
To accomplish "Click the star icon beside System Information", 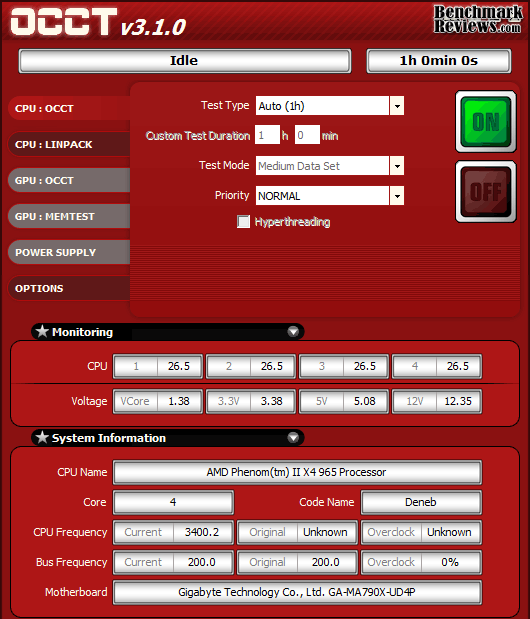I will click(42, 437).
